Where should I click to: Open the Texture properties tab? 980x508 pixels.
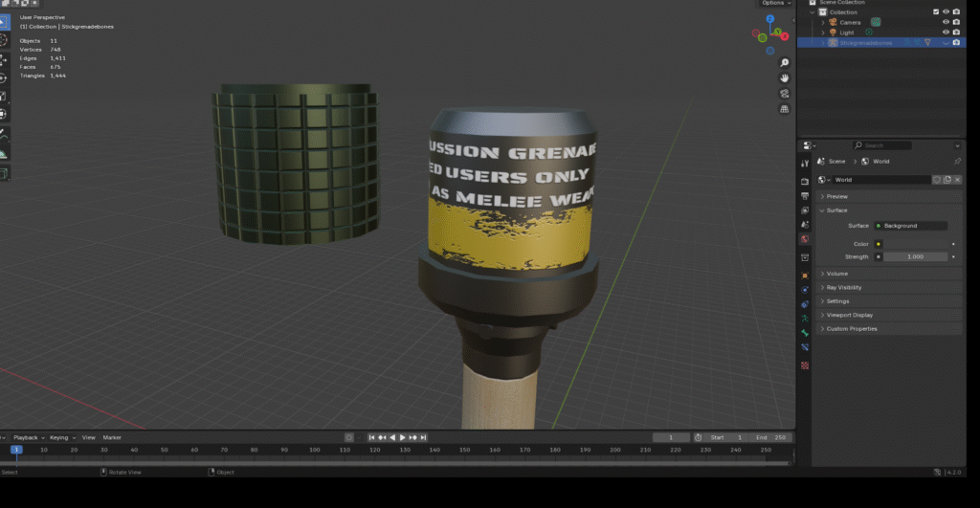coord(805,364)
